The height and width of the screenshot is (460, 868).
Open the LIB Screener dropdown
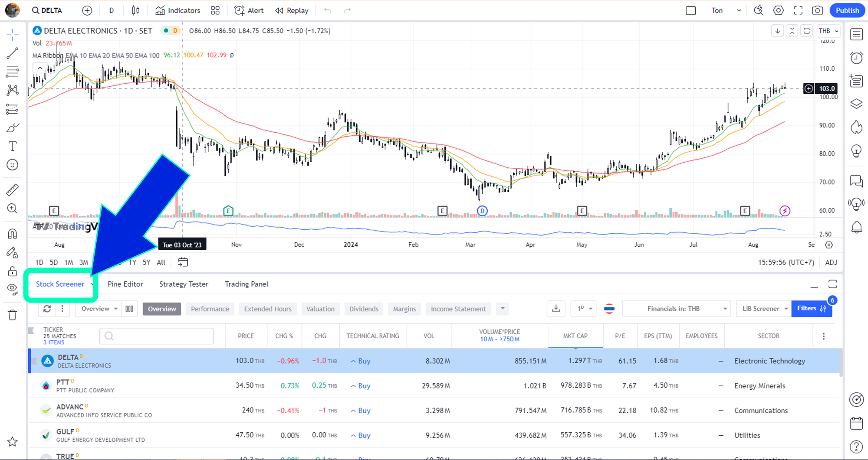tap(764, 309)
